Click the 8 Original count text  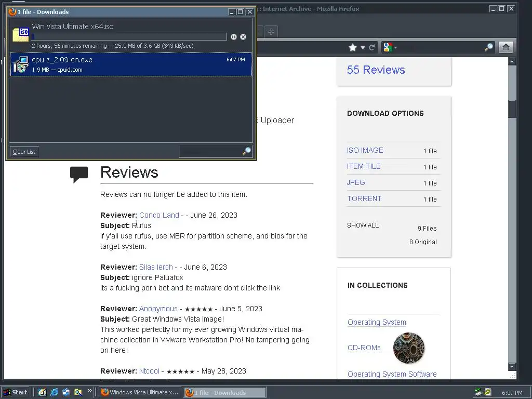coord(423,242)
